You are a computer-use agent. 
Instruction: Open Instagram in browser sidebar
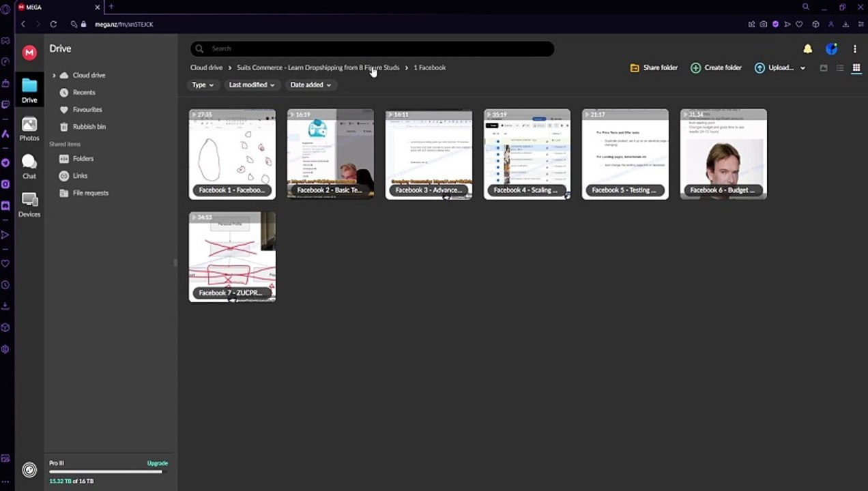5,184
